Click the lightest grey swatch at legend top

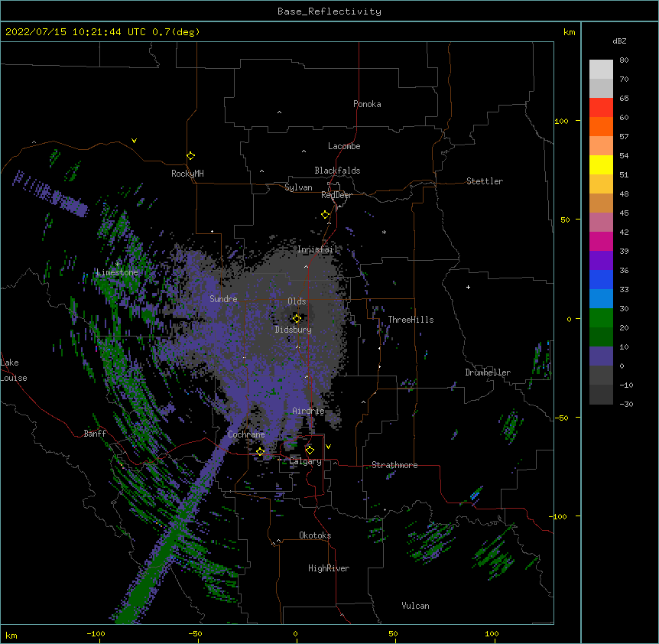coord(601,69)
